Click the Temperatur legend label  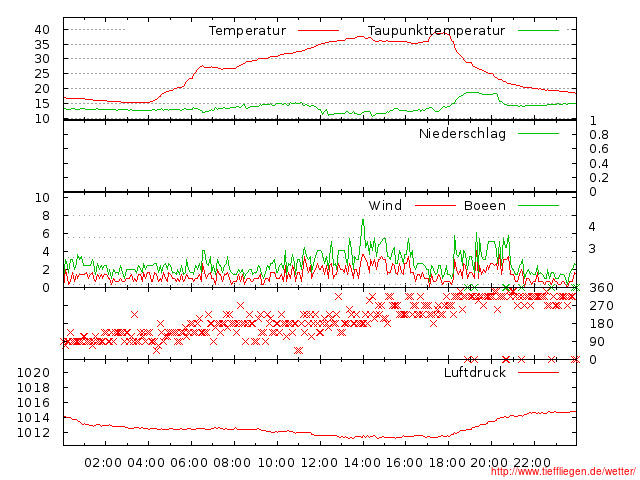pyautogui.click(x=247, y=31)
